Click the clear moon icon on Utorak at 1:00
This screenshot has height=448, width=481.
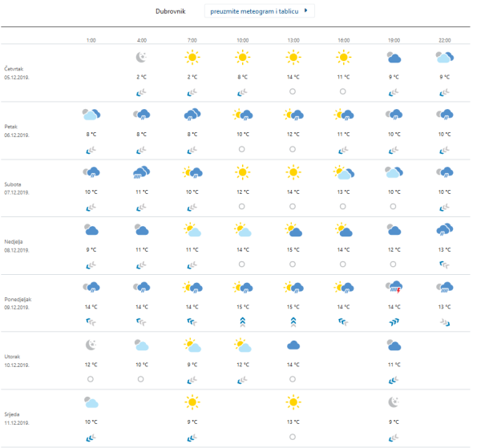coord(91,345)
